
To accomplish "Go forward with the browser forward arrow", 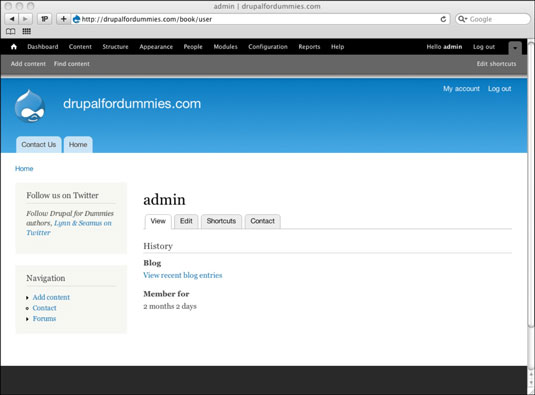I will coord(25,19).
